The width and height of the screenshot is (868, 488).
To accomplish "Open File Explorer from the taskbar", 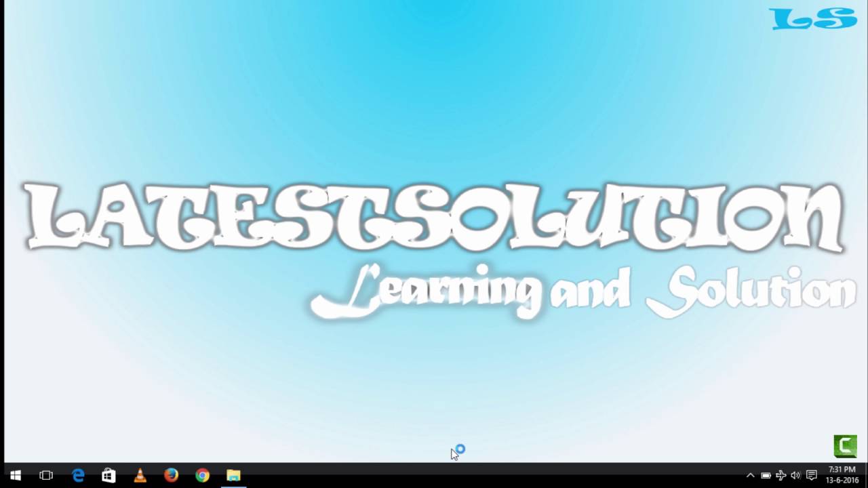I will pyautogui.click(x=233, y=476).
